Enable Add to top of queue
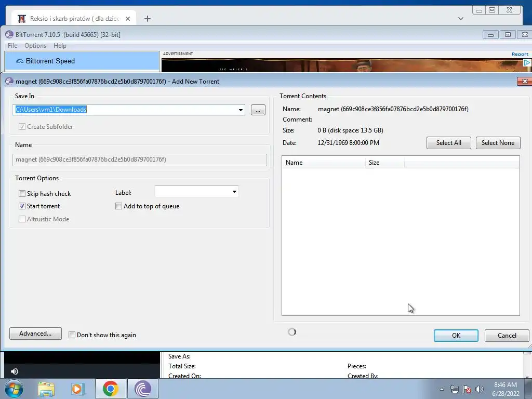The image size is (532, 399). point(118,206)
